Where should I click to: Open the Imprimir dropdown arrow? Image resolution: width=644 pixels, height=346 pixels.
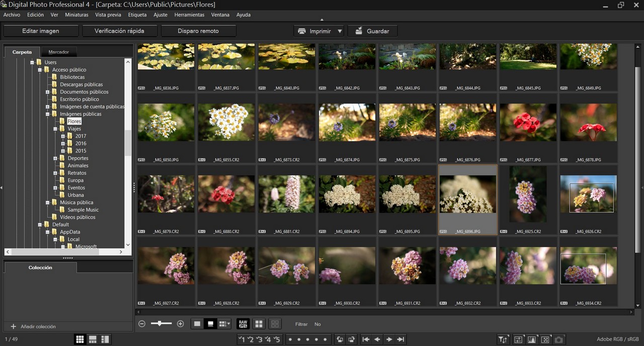point(340,31)
